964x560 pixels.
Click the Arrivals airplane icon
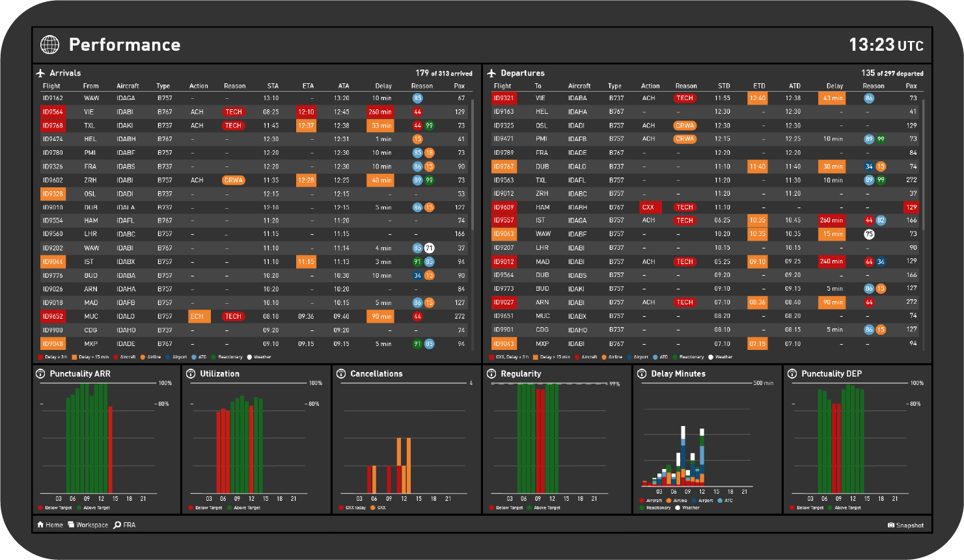pos(40,73)
